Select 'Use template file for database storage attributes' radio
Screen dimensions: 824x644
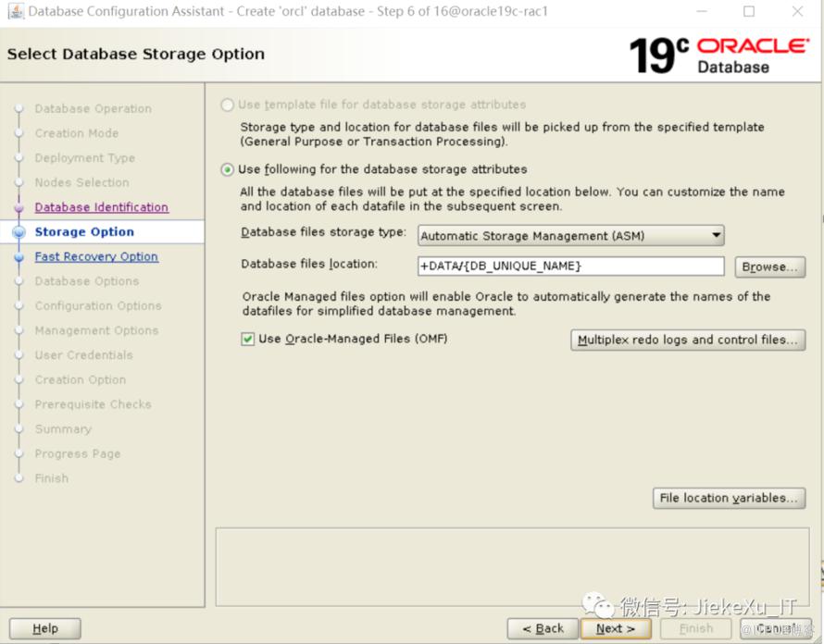click(x=227, y=105)
